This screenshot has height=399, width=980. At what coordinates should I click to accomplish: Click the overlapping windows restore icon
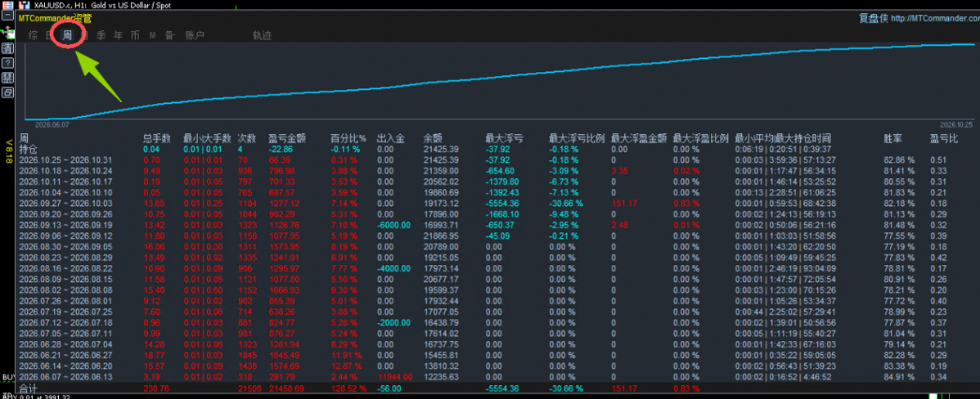[x=7, y=92]
